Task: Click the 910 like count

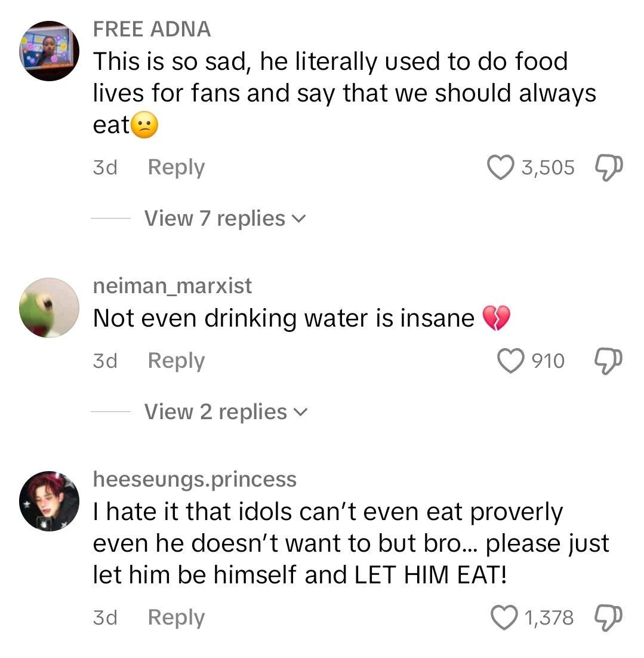Action: tap(548, 361)
